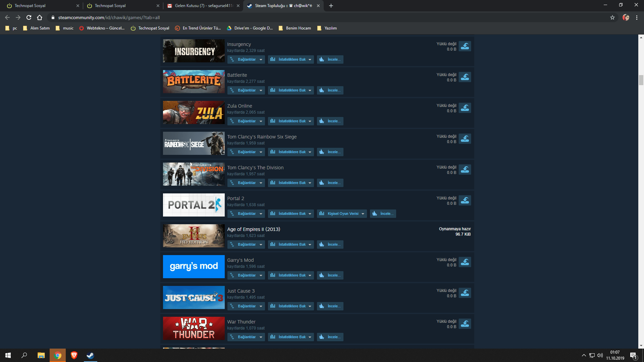Click the stats bar icon beside Zula Online

(272, 121)
